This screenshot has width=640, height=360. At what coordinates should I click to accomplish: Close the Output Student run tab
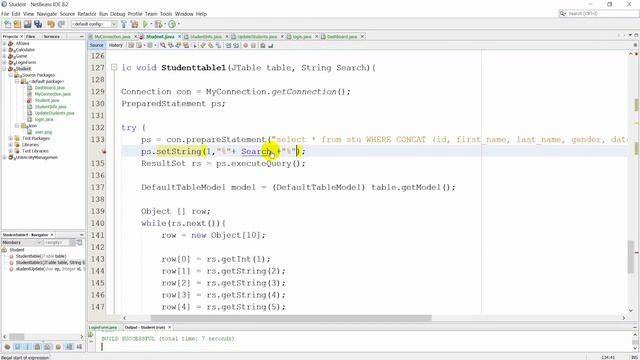pyautogui.click(x=169, y=327)
